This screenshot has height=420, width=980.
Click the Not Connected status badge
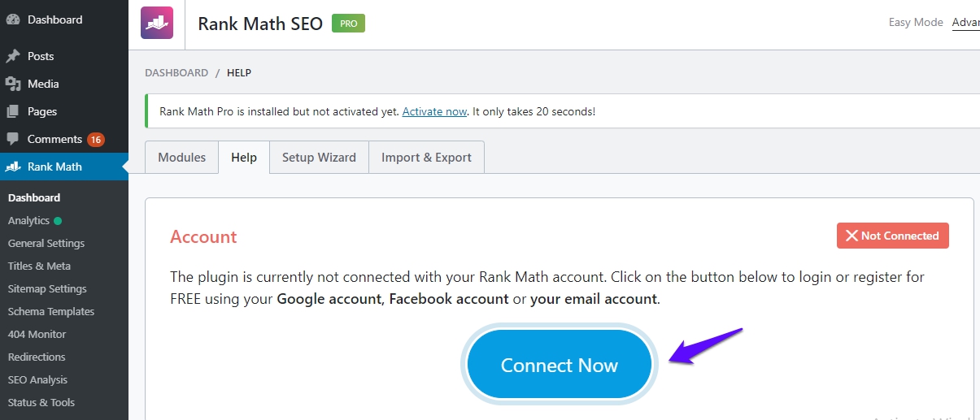pos(892,236)
